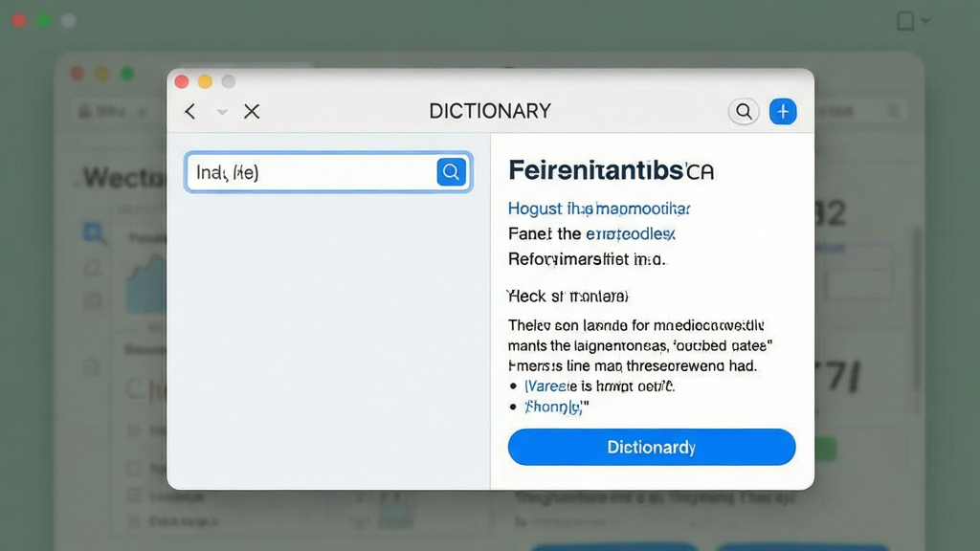Open the "fhonnly" bullet link

(554, 408)
